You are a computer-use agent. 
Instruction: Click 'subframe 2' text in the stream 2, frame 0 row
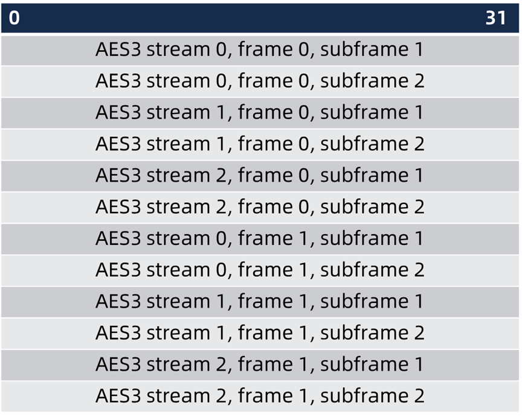[372, 207]
